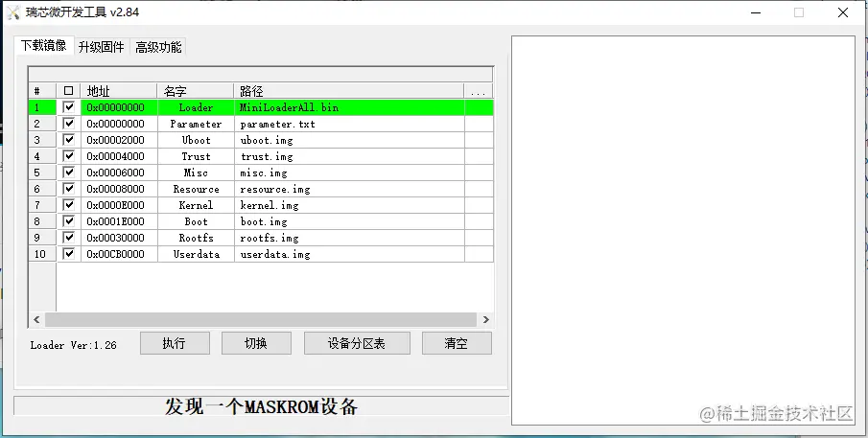Image resolution: width=868 pixels, height=438 pixels.
Task: Select the kernel.img path cell
Action: click(349, 205)
